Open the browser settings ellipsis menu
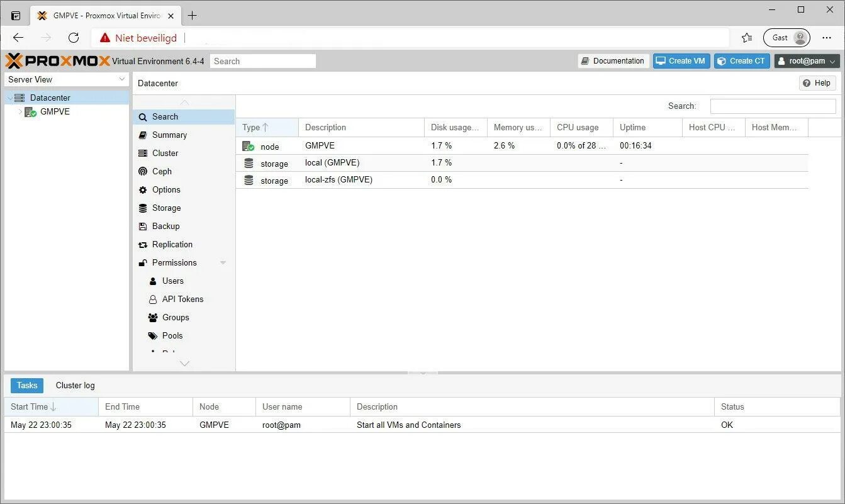 click(827, 38)
